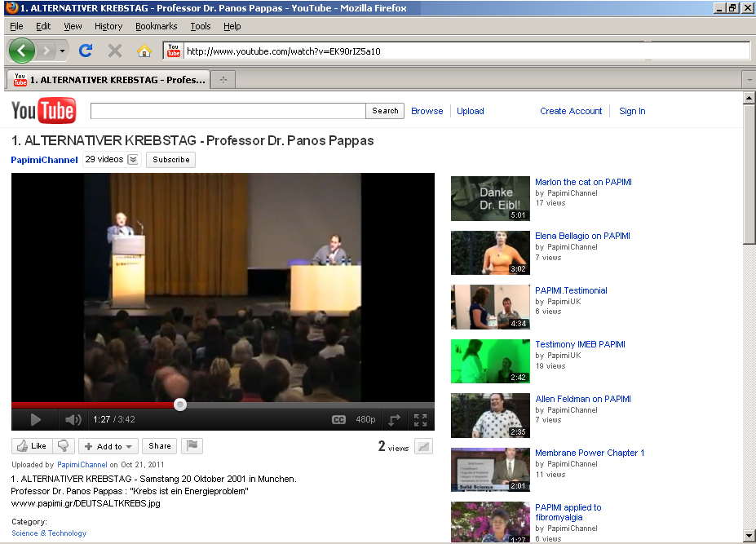This screenshot has width=756, height=544.
Task: Open the Add to dropdown
Action: coord(108,446)
